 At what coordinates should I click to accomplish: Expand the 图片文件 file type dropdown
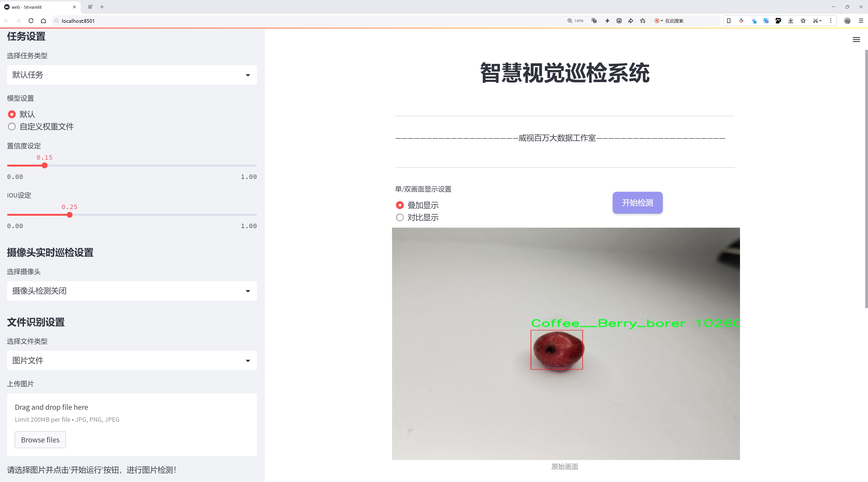point(132,360)
